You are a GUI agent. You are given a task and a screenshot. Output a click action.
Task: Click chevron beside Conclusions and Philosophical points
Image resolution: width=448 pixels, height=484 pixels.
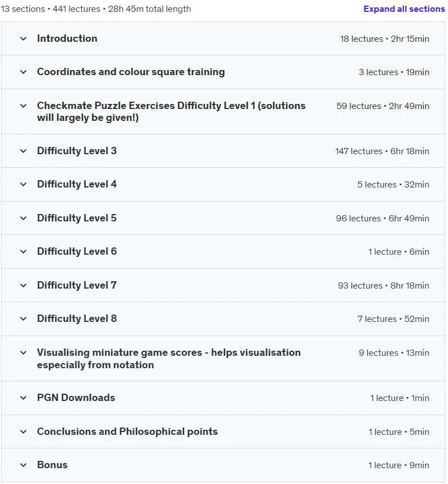pyautogui.click(x=23, y=432)
